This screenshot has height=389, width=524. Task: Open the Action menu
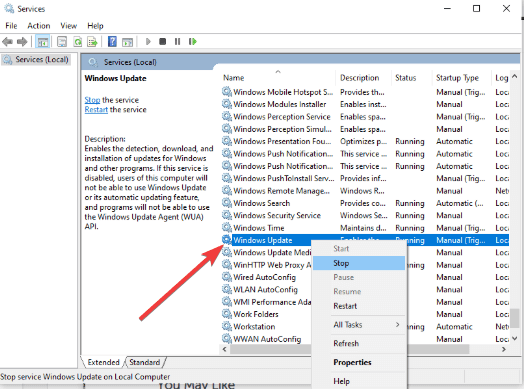pos(39,26)
